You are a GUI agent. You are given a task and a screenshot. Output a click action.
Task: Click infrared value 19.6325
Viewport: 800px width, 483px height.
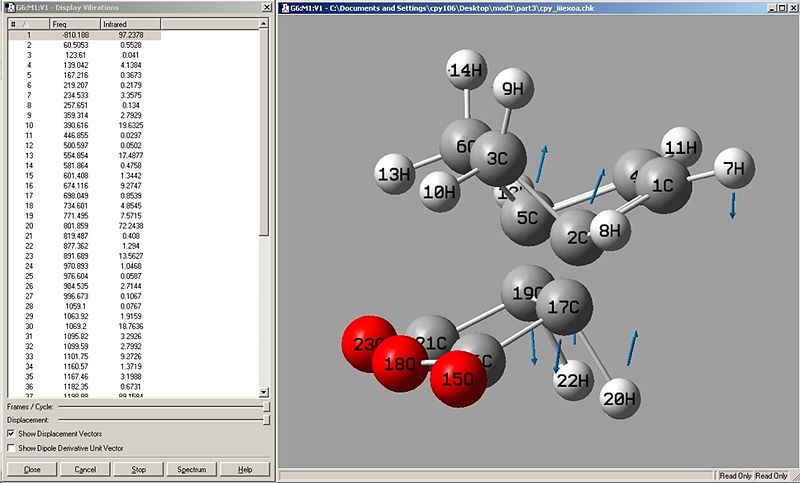click(131, 125)
